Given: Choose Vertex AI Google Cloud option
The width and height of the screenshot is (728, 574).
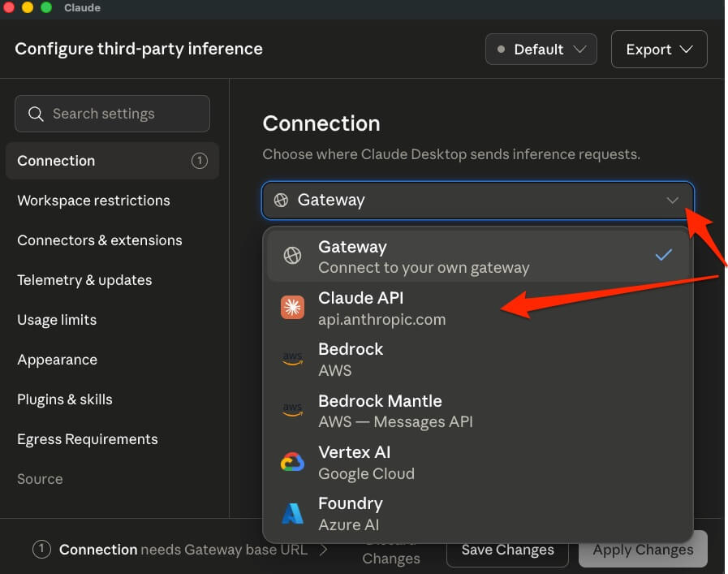Looking at the screenshot, I should pyautogui.click(x=478, y=463).
